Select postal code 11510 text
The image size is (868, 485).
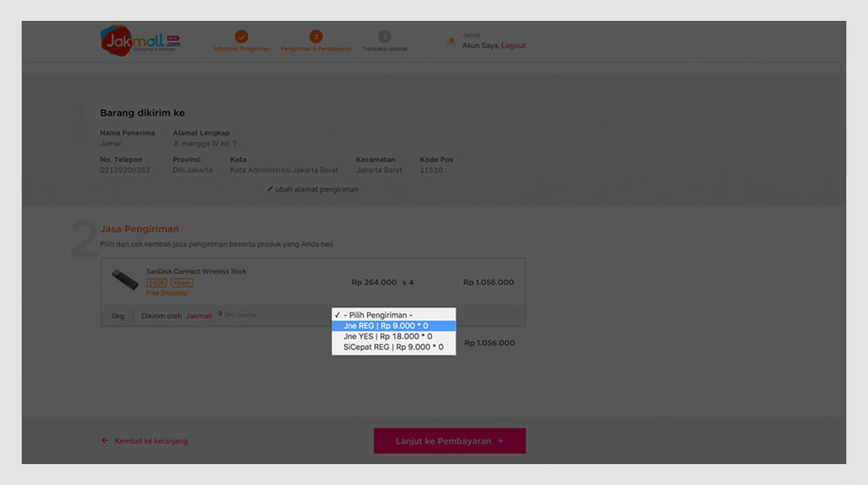[431, 170]
